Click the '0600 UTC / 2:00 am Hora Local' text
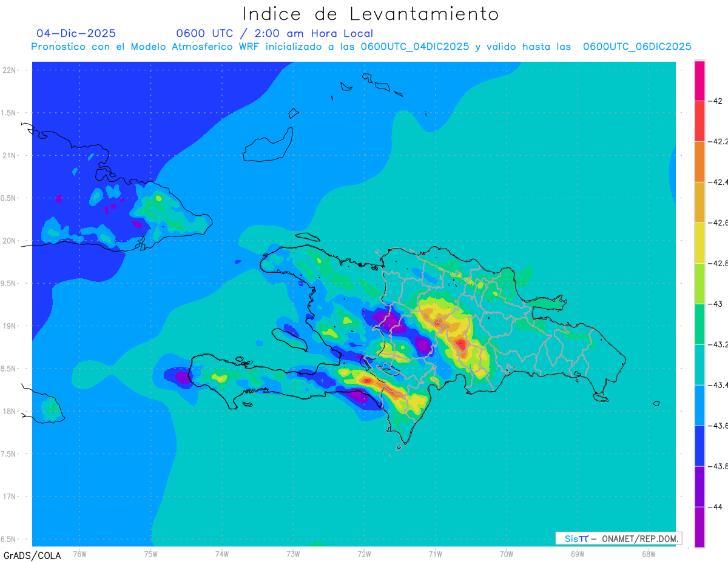Image resolution: width=728 pixels, height=562 pixels. tap(275, 33)
